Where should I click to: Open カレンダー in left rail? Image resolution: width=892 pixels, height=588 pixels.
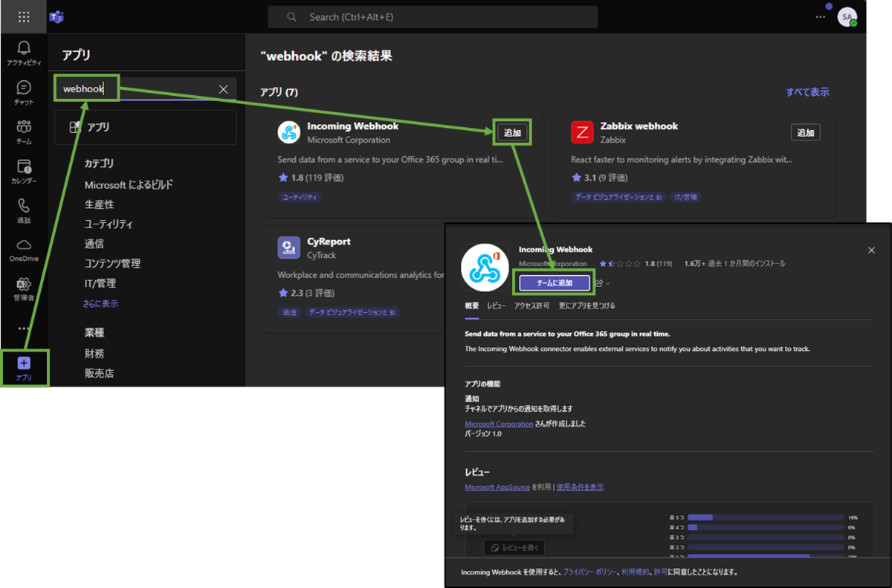point(24,172)
